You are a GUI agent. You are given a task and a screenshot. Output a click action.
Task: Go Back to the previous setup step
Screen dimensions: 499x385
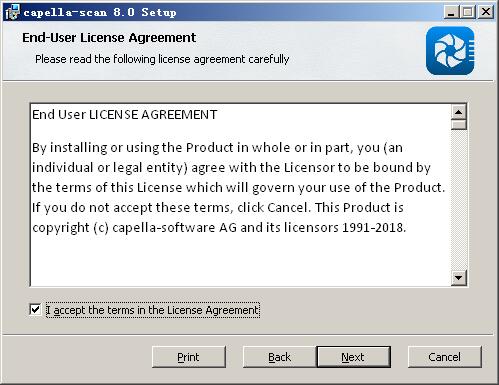pyautogui.click(x=279, y=357)
